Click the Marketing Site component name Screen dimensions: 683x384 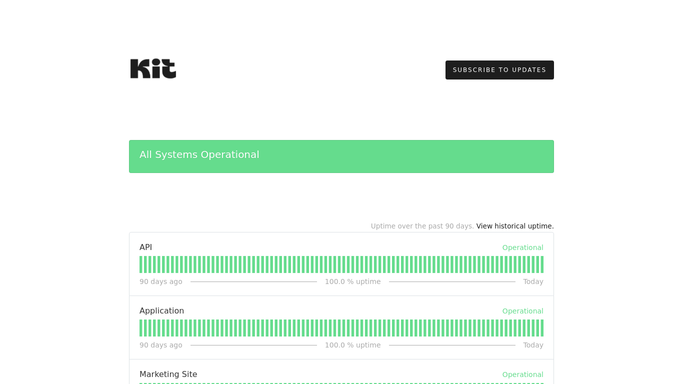(x=168, y=374)
